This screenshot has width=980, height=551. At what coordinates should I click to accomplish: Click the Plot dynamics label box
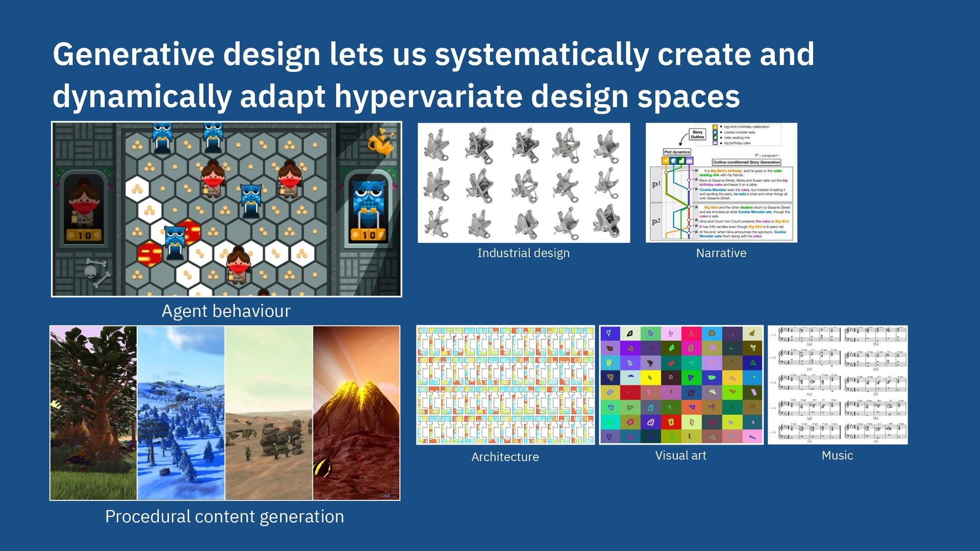[677, 152]
